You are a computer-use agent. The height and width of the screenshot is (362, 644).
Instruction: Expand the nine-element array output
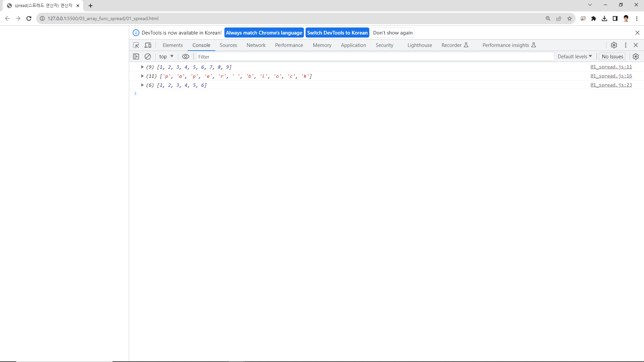pos(142,67)
